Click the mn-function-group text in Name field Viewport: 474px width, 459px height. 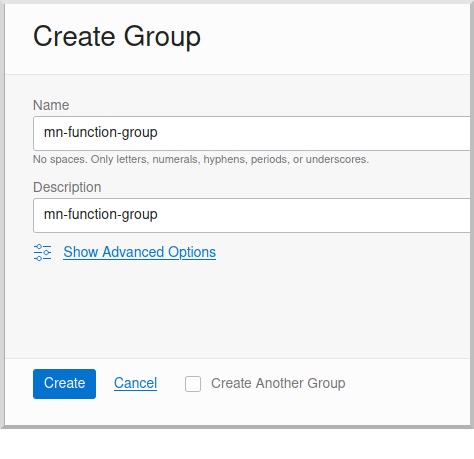[101, 133]
